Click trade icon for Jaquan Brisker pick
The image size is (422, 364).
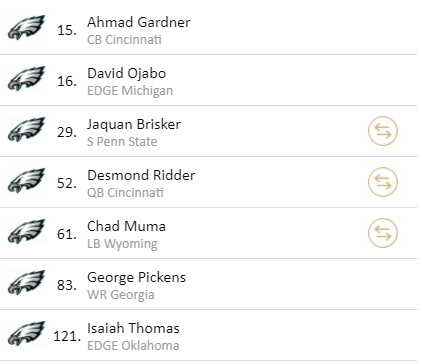[x=383, y=131]
